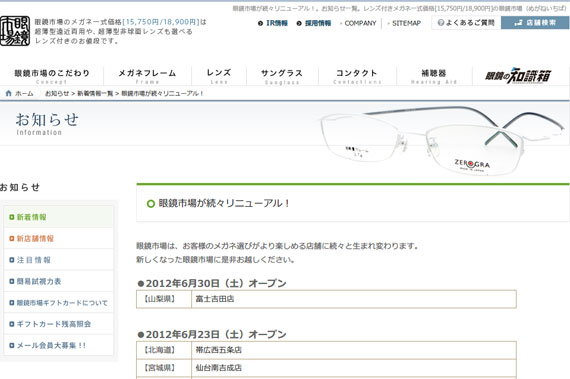This screenshot has height=379, width=570.
Task: Click the bullet icon beside メール会員大募集
Action: tap(12, 346)
